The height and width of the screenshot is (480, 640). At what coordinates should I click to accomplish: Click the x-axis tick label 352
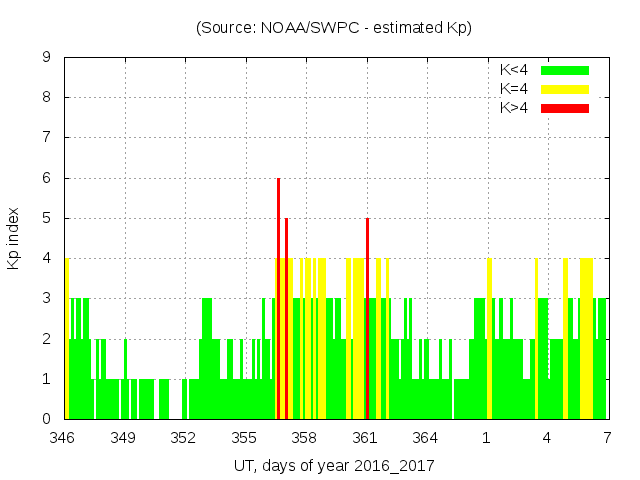click(183, 438)
